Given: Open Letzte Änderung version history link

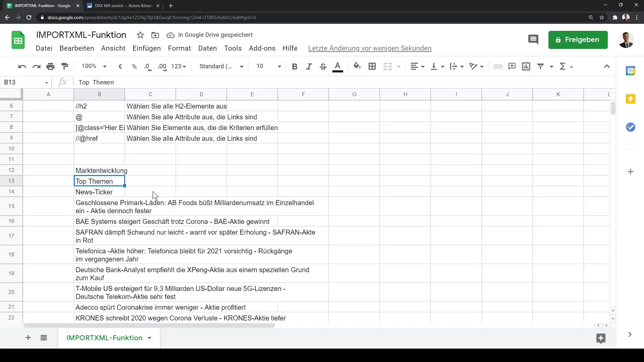Looking at the screenshot, I should [x=370, y=48].
